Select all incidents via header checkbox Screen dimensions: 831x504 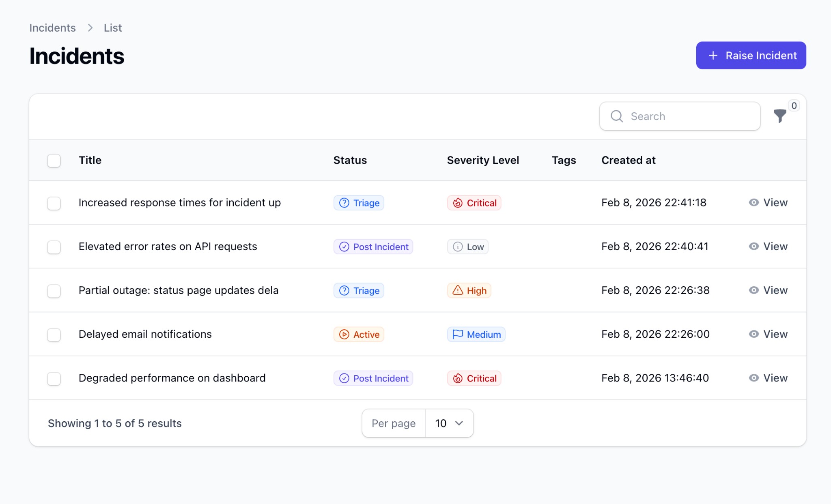pos(54,161)
